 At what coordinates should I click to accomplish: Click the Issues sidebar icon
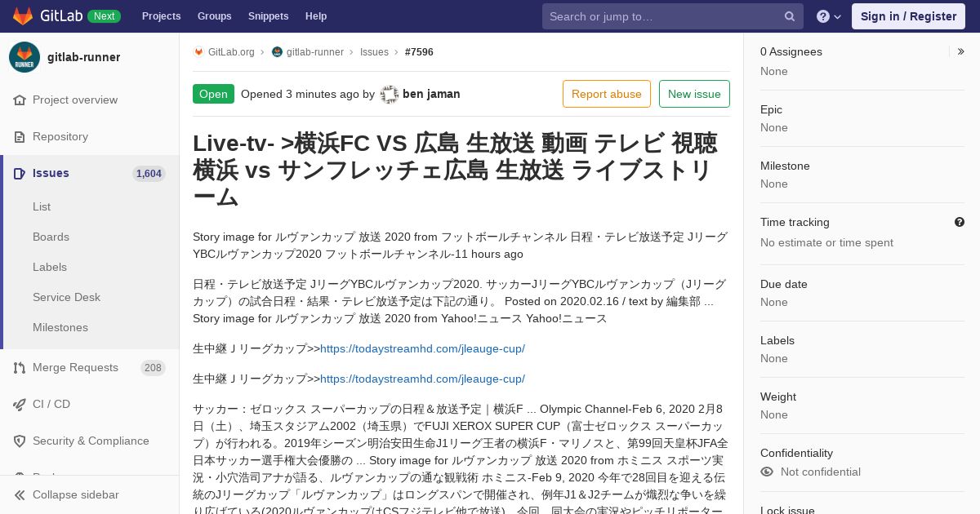click(20, 173)
